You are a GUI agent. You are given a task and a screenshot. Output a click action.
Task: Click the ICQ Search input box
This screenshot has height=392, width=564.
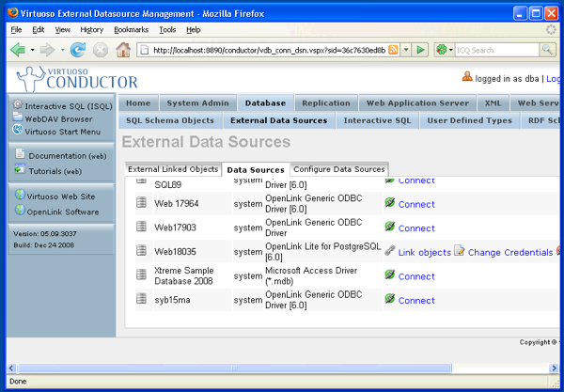(x=496, y=50)
